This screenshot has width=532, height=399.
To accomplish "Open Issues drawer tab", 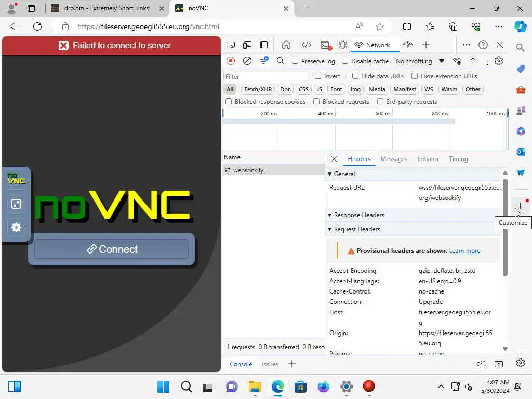I will pyautogui.click(x=270, y=364).
